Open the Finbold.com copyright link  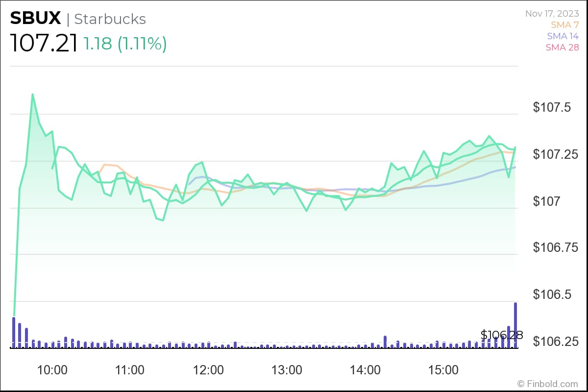pos(548,384)
